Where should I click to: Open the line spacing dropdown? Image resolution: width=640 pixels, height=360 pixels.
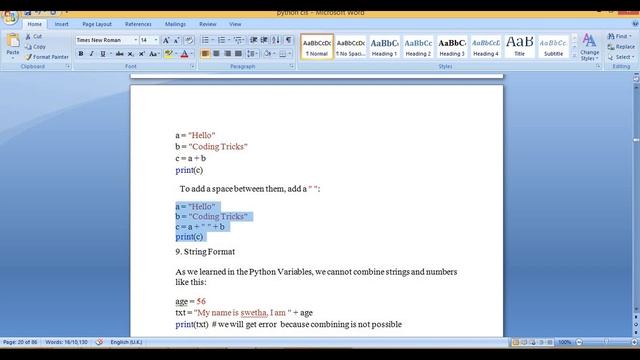(x=252, y=54)
